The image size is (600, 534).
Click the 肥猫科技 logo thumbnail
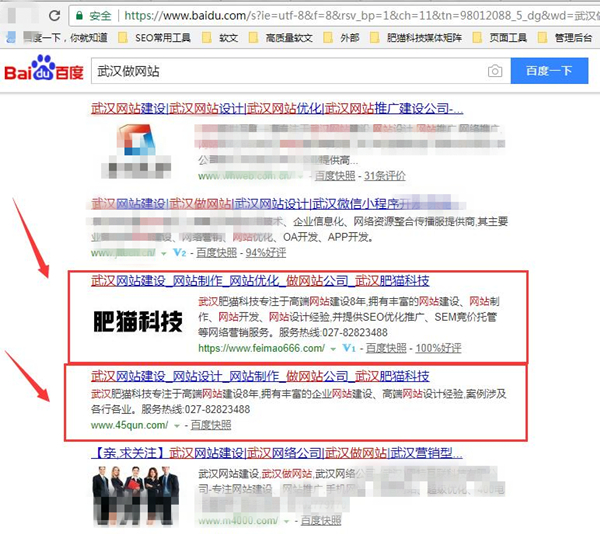[138, 321]
